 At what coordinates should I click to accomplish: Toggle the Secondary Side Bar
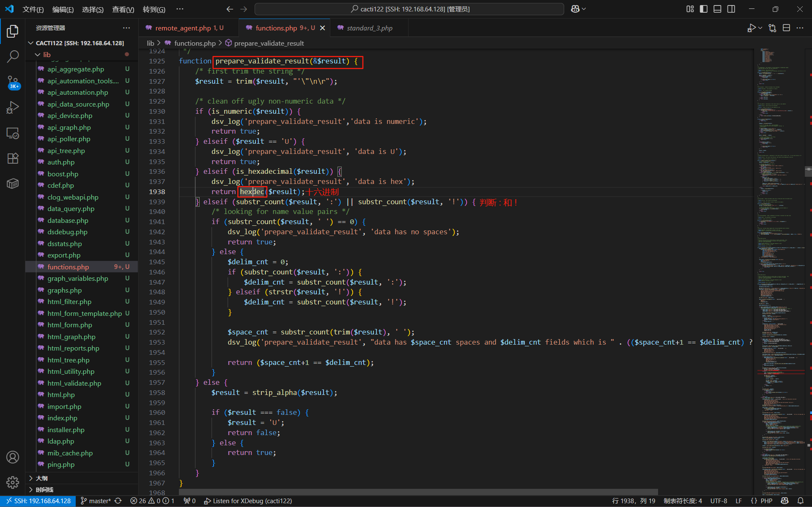click(731, 9)
